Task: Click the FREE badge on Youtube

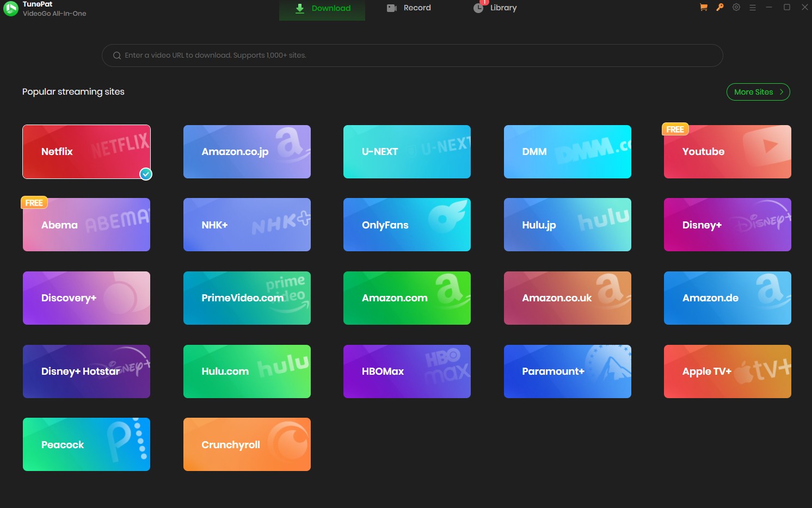Action: click(x=675, y=129)
